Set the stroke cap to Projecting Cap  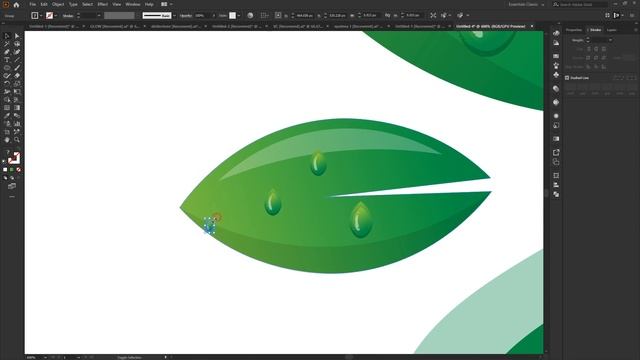pos(604,49)
